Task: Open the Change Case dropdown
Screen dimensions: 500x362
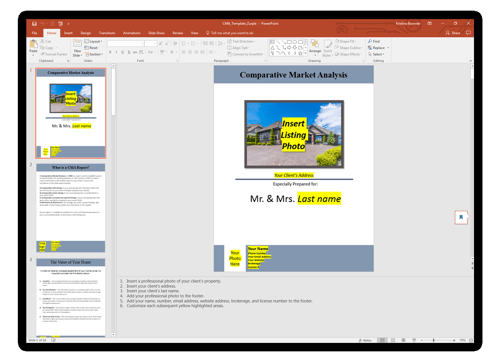Action: (151, 52)
